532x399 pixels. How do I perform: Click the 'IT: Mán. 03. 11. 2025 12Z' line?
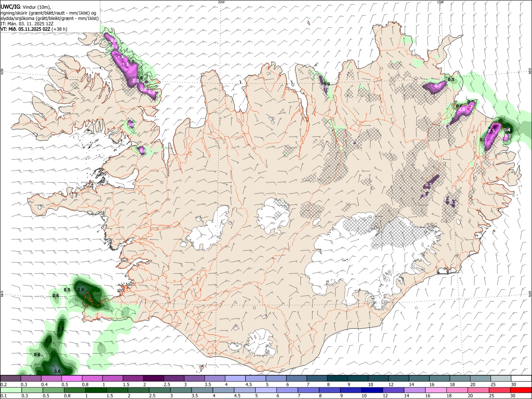tap(27, 24)
